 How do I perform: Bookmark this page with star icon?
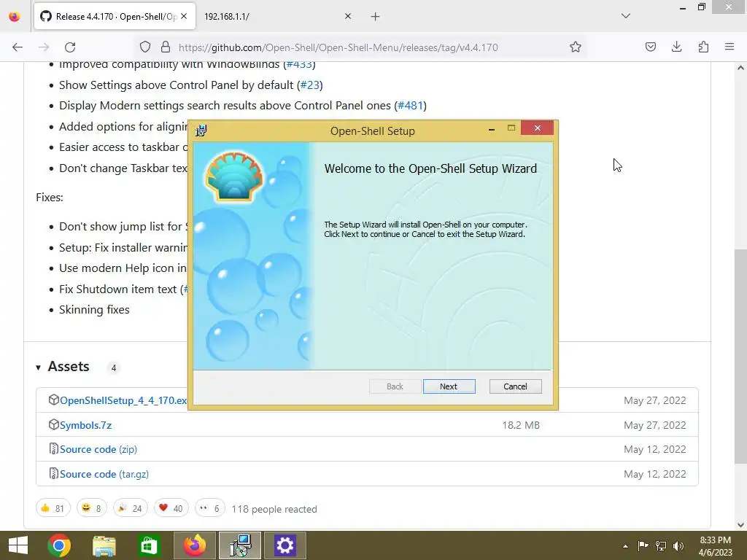coord(576,47)
